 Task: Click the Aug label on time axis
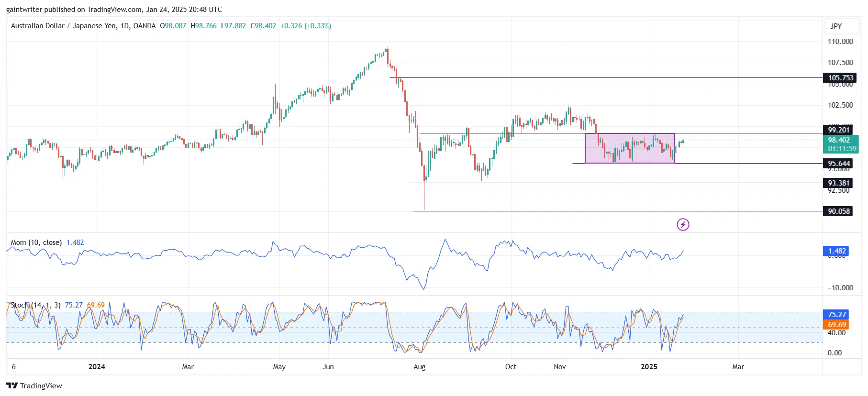419,367
